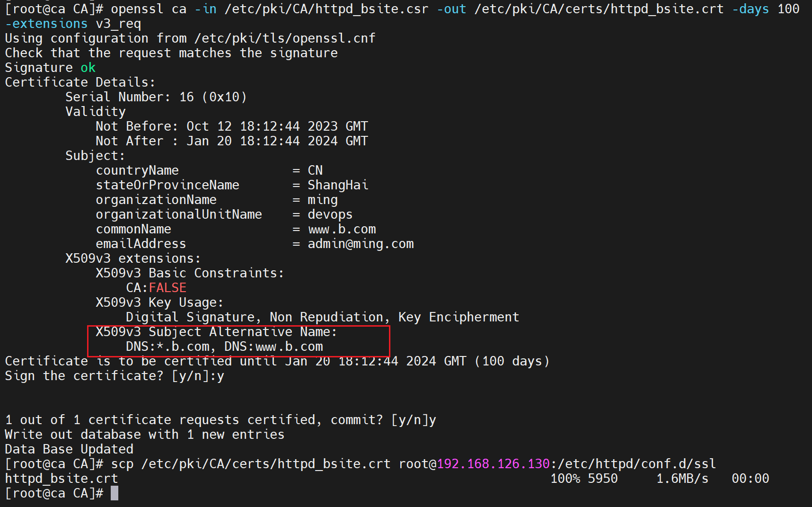Click the "-days" option in the openssl command

tap(750, 9)
